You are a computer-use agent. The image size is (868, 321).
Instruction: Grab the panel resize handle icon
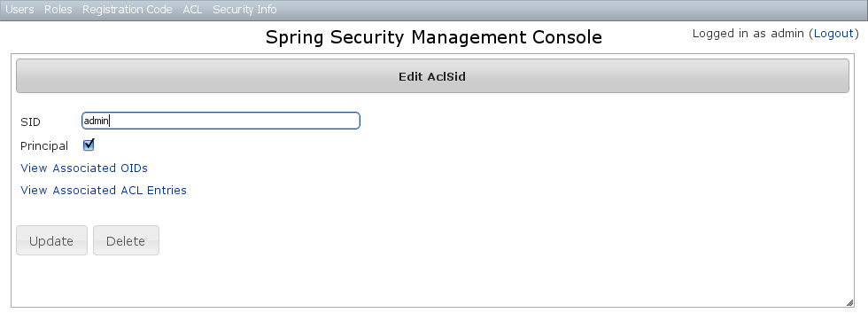tap(849, 302)
